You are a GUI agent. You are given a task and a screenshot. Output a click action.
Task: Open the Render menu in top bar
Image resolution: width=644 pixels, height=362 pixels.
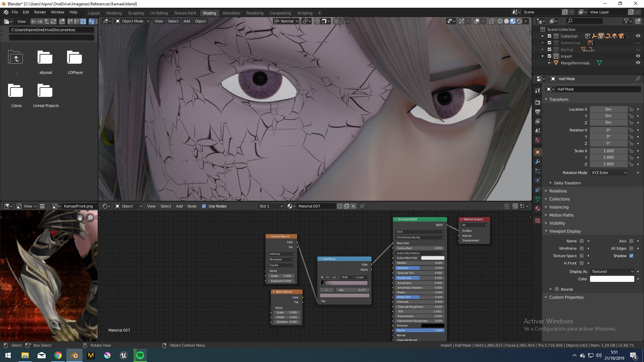coord(40,12)
